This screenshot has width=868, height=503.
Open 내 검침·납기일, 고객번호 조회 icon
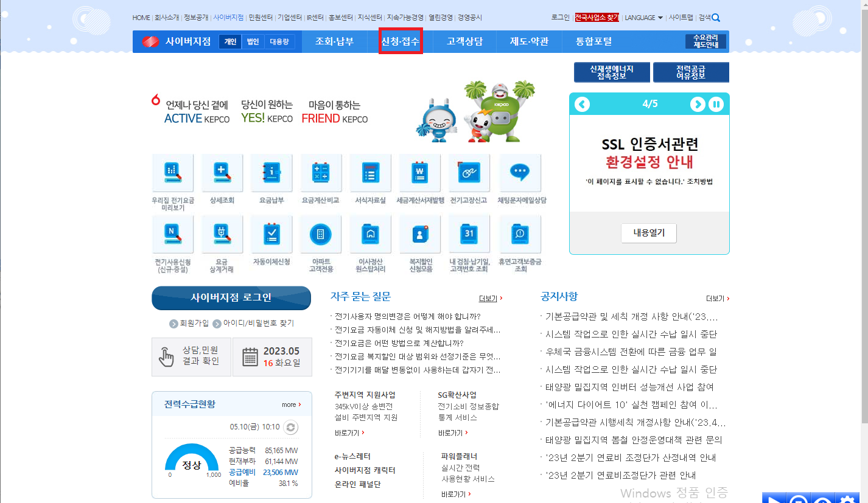(x=469, y=235)
